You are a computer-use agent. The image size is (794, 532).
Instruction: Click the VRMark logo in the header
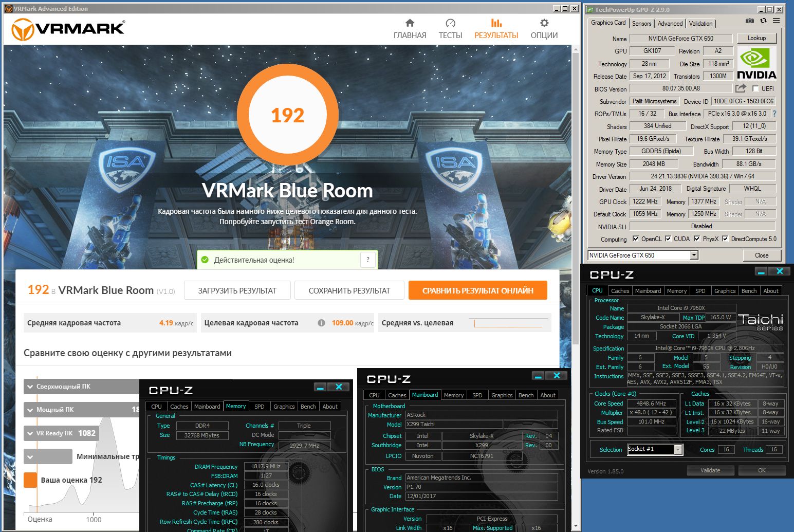tap(68, 29)
